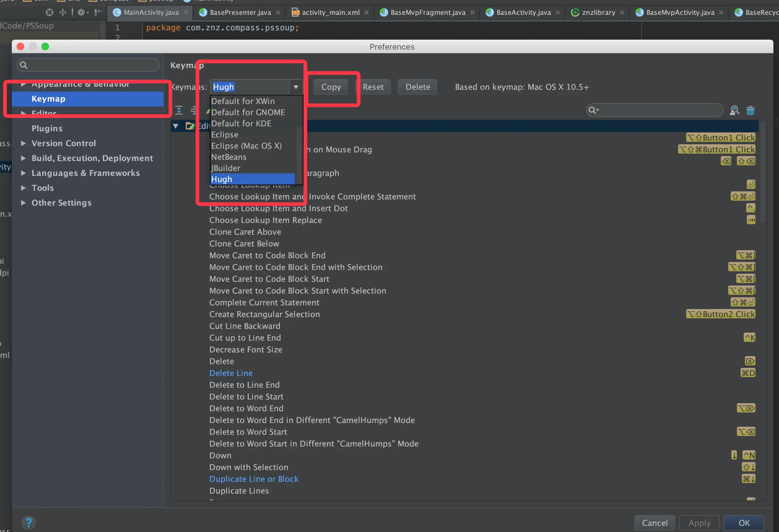Open the help question mark
Screen dimensions: 779x532
29,523
